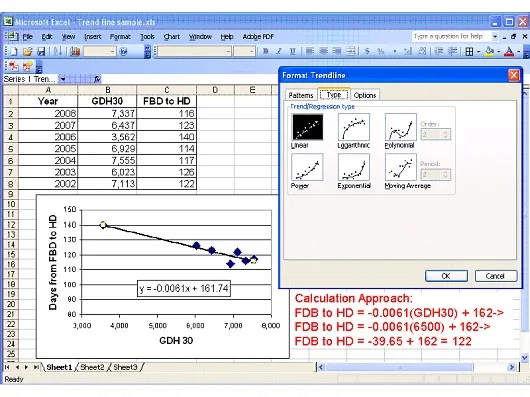This screenshot has width=530, height=397.
Task: Click the formula bar fx insert function icon
Action: (x=97, y=79)
